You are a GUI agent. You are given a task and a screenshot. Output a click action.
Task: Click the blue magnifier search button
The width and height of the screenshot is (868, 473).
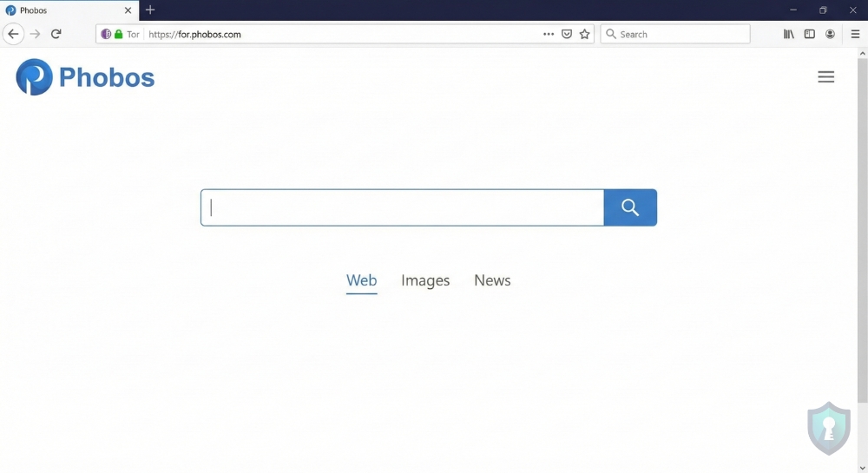coord(630,207)
